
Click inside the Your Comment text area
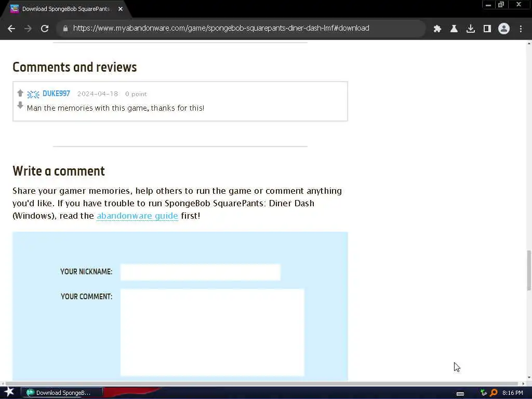pos(212,332)
